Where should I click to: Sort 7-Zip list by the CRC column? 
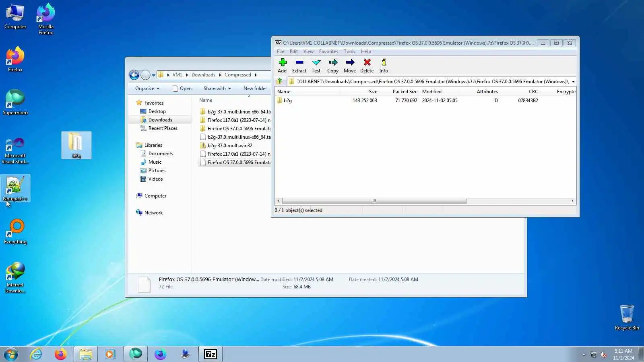pos(533,92)
